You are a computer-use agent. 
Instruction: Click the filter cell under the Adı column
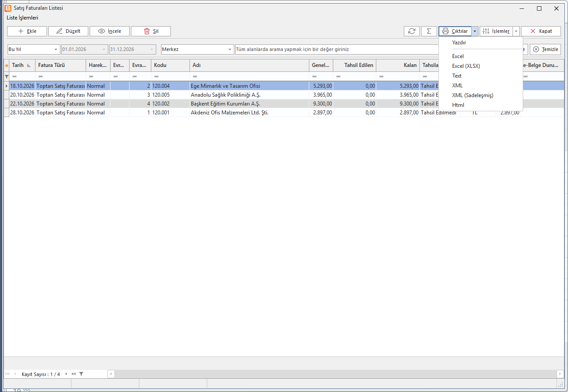(x=249, y=76)
